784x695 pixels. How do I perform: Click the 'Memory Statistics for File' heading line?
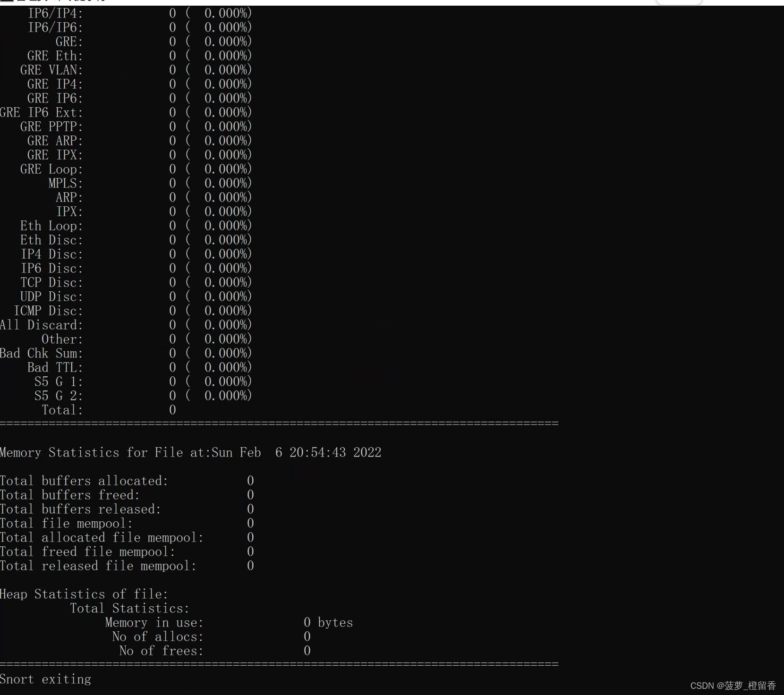coord(191,452)
